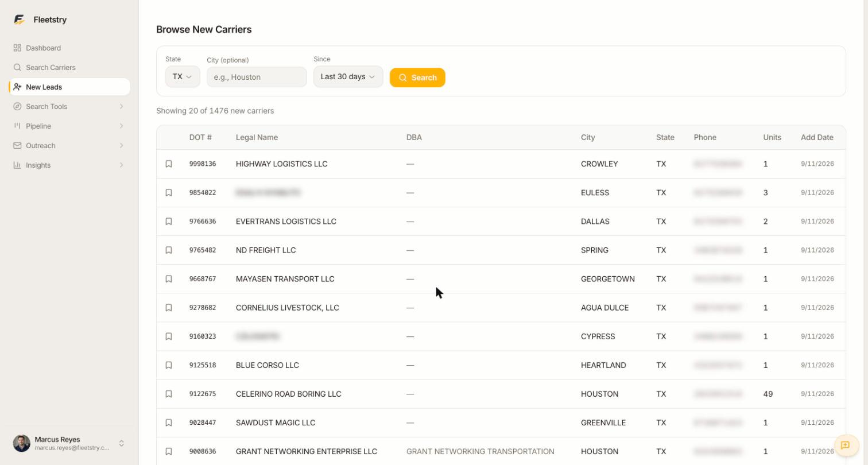
Task: Expand Outreach submenu chevron
Action: click(121, 146)
